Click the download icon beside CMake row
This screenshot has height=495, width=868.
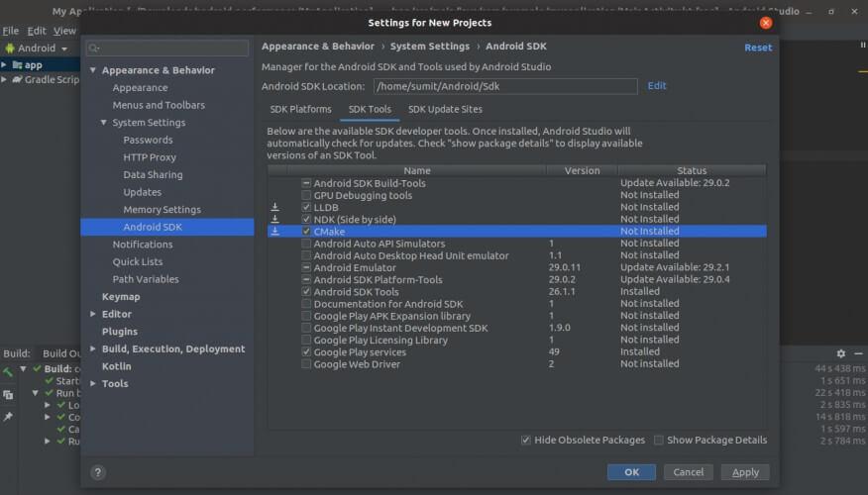275,231
